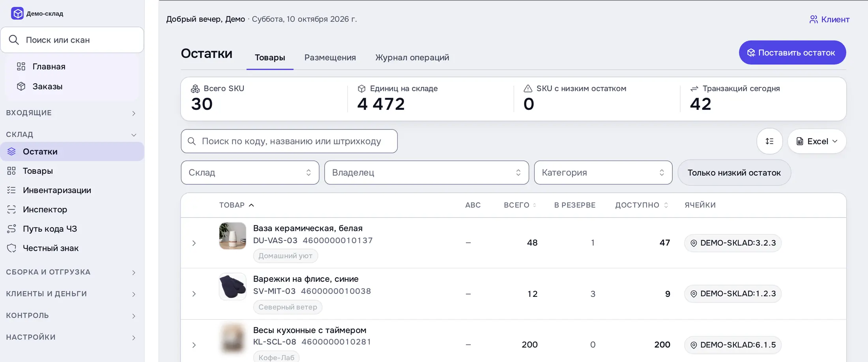The width and height of the screenshot is (868, 362).
Task: Focus the Поиск или скан sidebar field
Action: (72, 40)
